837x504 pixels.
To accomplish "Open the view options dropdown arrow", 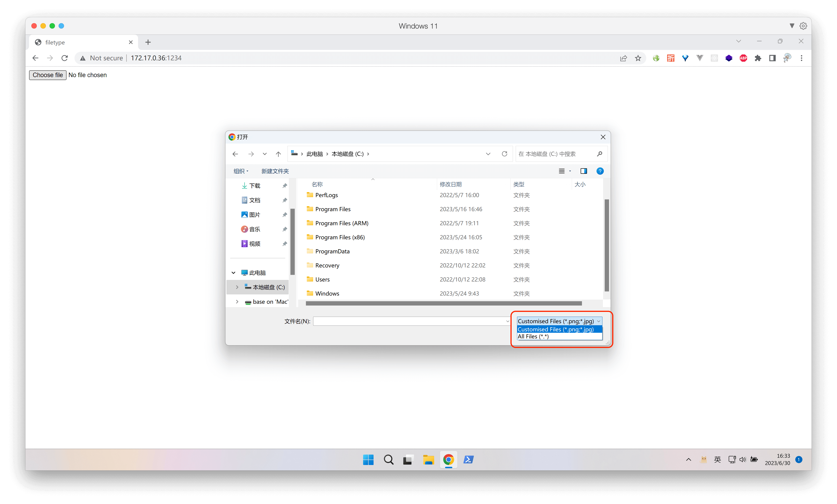I will pyautogui.click(x=570, y=171).
